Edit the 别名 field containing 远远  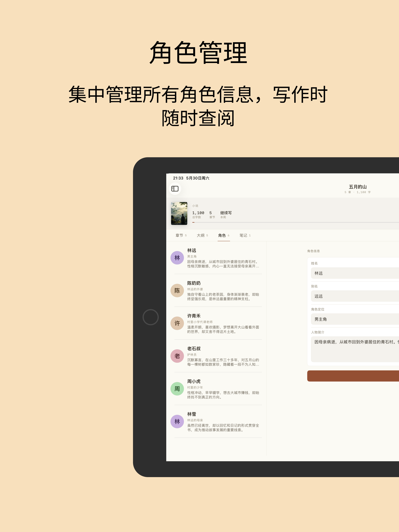point(355,296)
